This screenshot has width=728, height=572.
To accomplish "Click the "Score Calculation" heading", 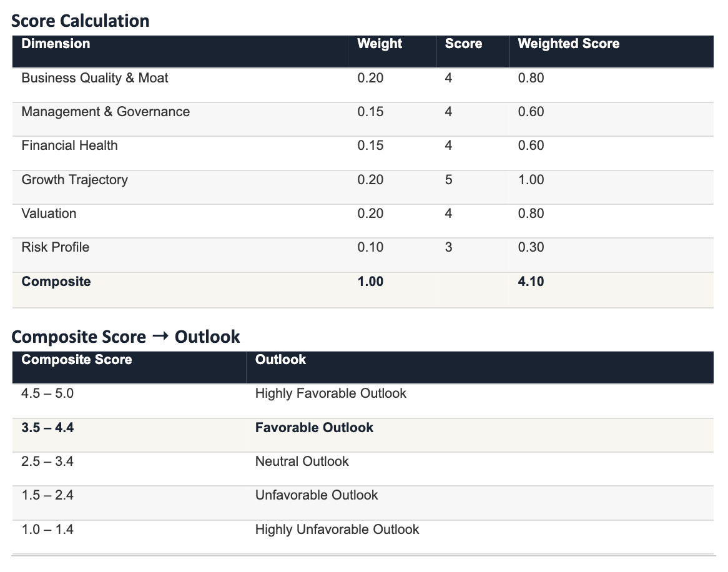I will click(81, 21).
